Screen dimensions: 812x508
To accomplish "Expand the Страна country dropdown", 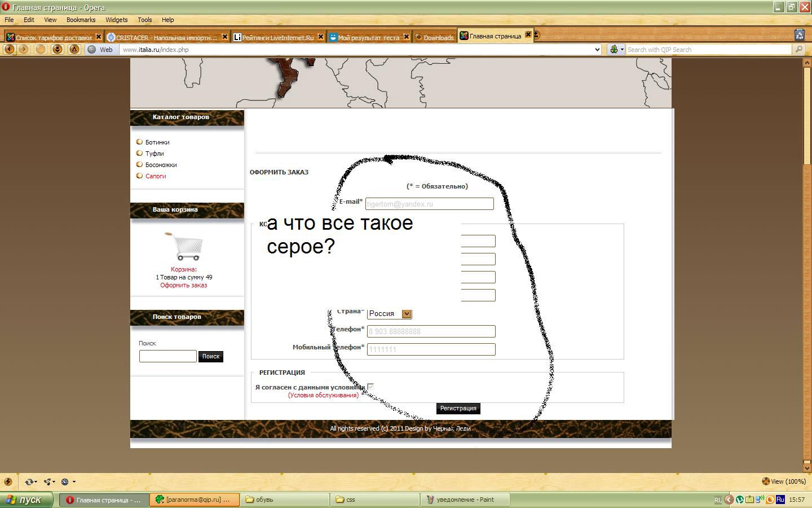I will pyautogui.click(x=407, y=314).
